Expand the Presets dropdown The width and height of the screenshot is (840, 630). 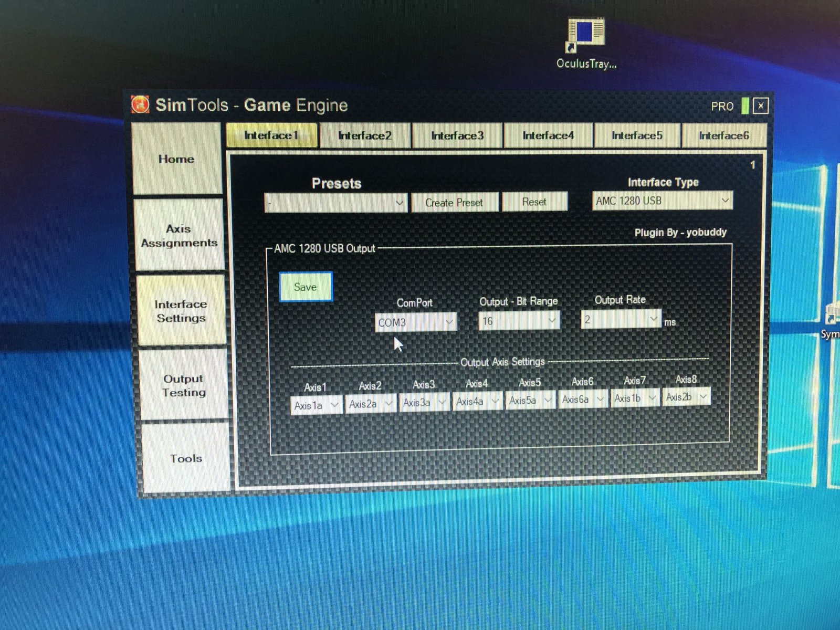336,203
